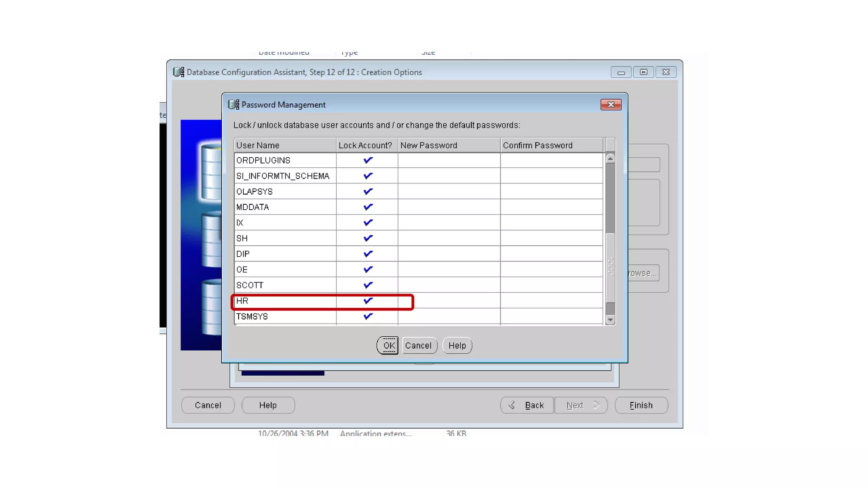868x488 pixels.
Task: Unlock the OE account checkmark
Action: click(367, 269)
